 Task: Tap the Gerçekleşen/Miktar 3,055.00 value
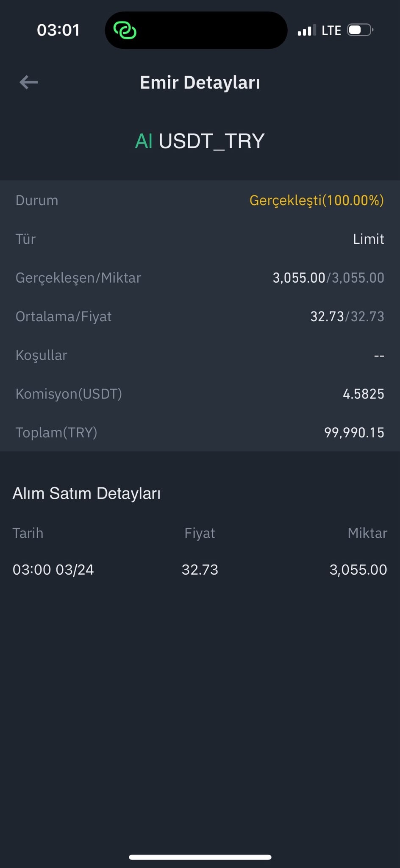[328, 278]
